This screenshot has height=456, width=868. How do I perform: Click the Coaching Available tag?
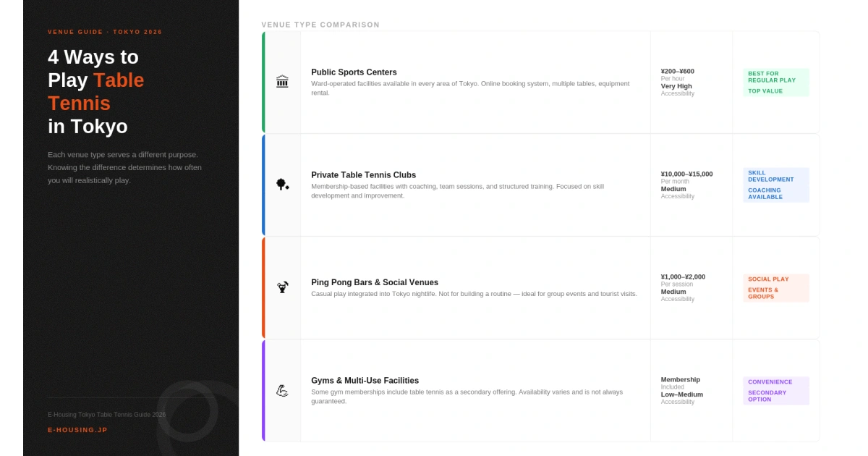(765, 194)
